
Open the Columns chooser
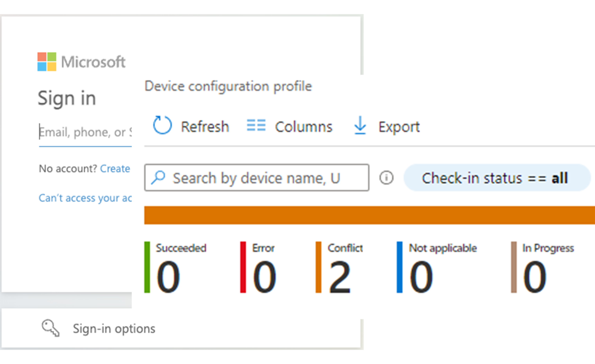[x=289, y=126]
